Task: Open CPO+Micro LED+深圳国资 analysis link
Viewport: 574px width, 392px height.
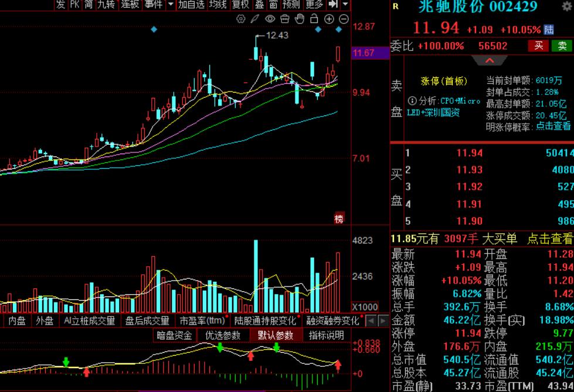Action: pos(444,107)
